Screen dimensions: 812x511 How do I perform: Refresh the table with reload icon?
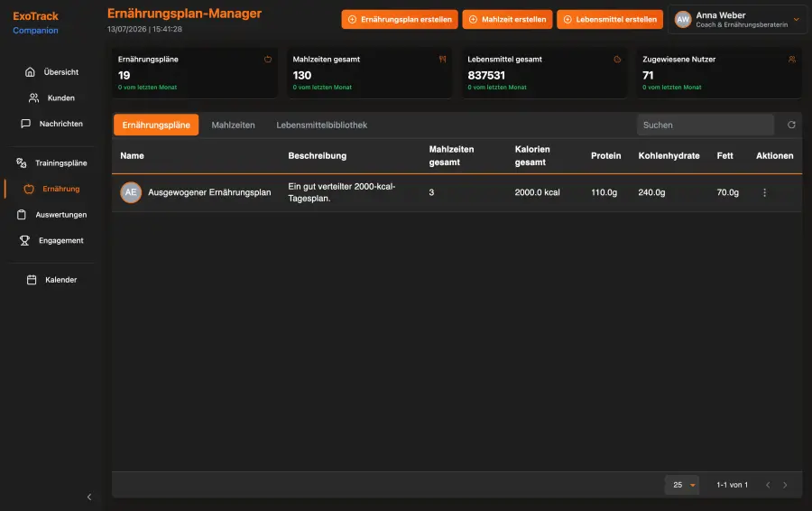point(791,125)
